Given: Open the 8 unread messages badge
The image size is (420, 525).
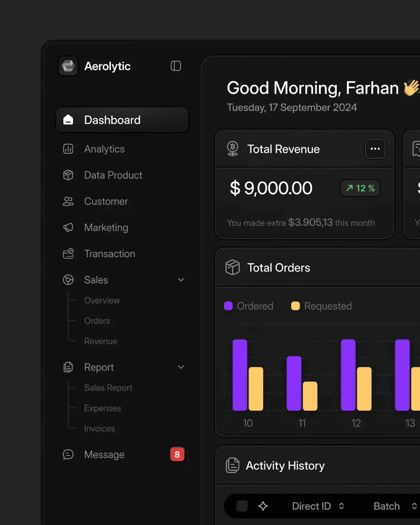Looking at the screenshot, I should [x=177, y=454].
